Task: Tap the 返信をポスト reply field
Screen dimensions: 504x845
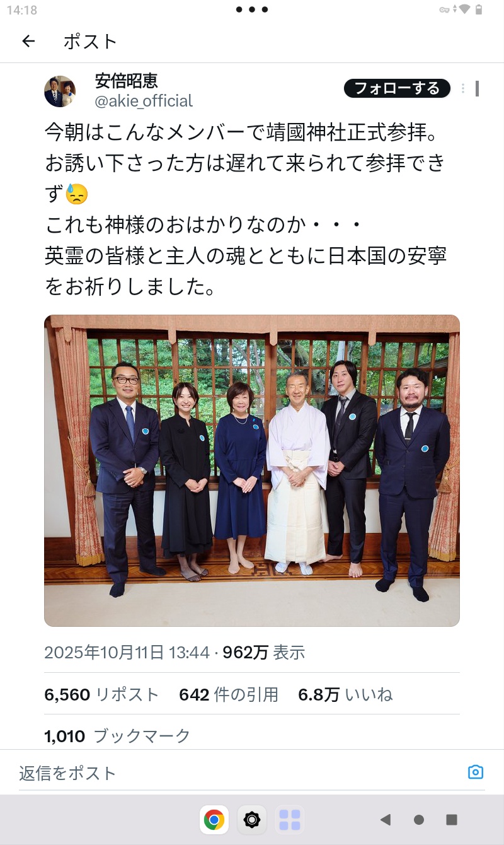Action: [x=239, y=773]
